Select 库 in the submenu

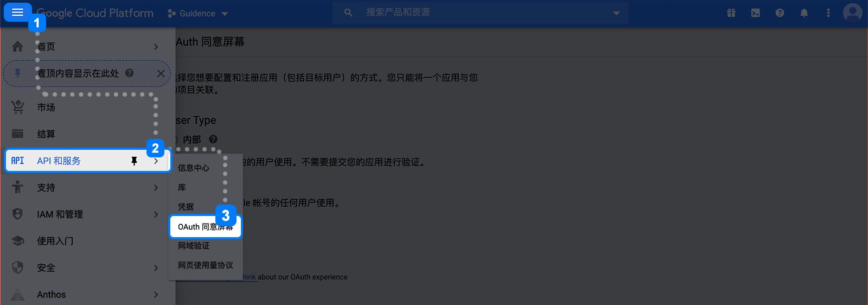(182, 187)
